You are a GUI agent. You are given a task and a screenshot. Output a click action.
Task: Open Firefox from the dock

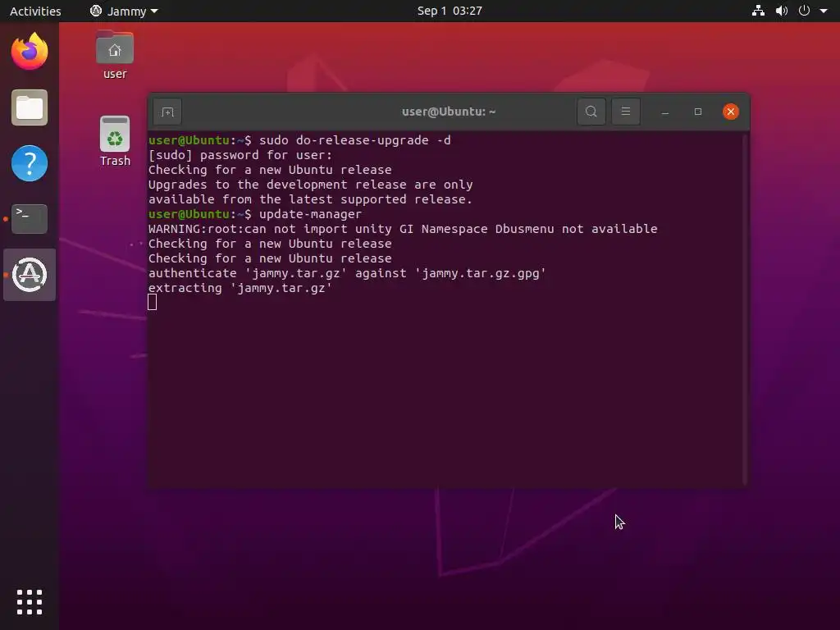[x=30, y=52]
